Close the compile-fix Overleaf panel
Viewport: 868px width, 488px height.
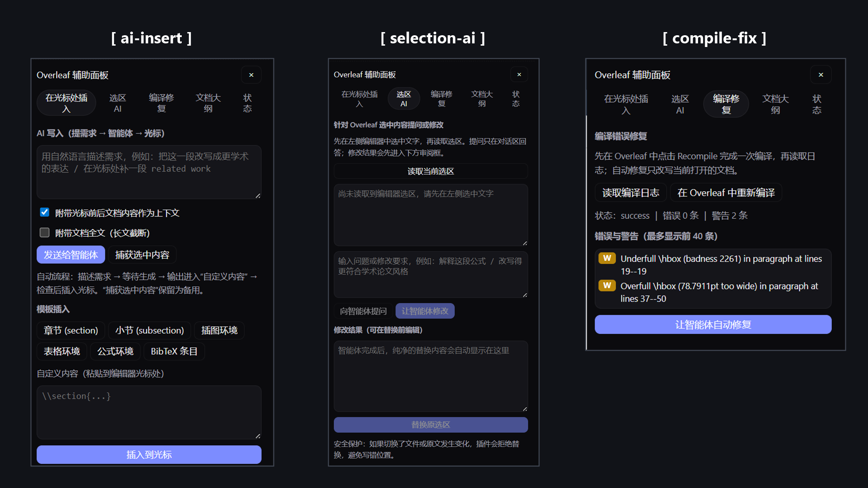pyautogui.click(x=821, y=75)
